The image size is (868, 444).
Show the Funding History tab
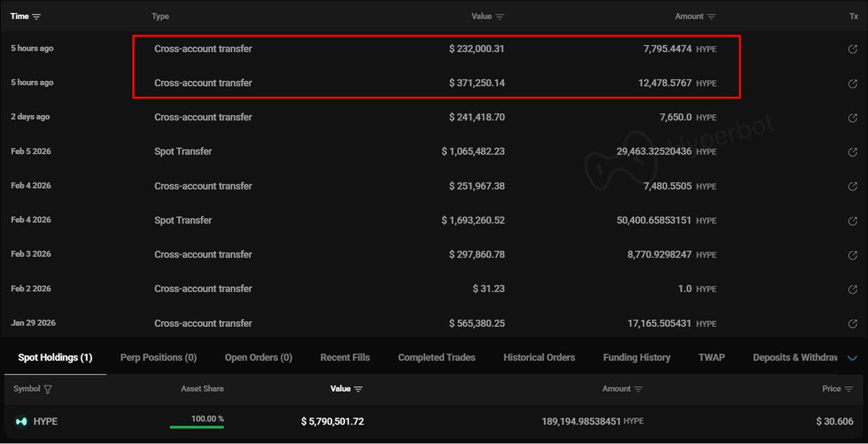(637, 357)
